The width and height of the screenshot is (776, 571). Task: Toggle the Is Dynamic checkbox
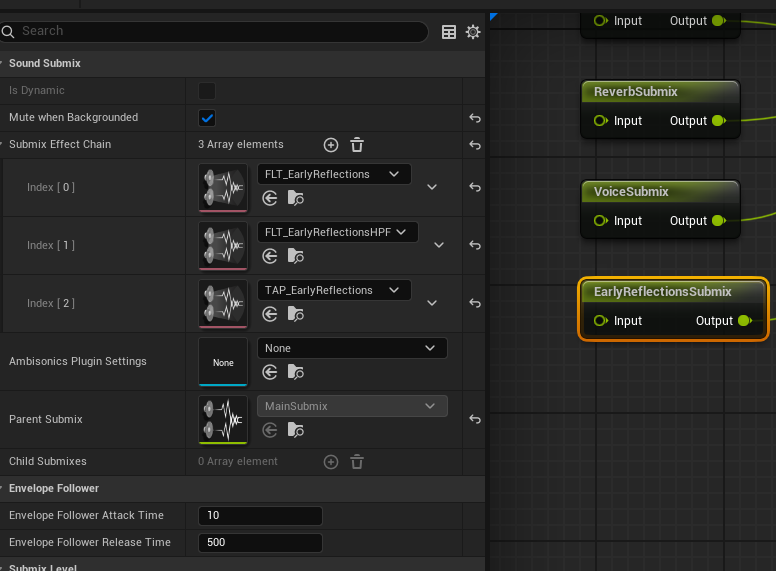point(207,91)
